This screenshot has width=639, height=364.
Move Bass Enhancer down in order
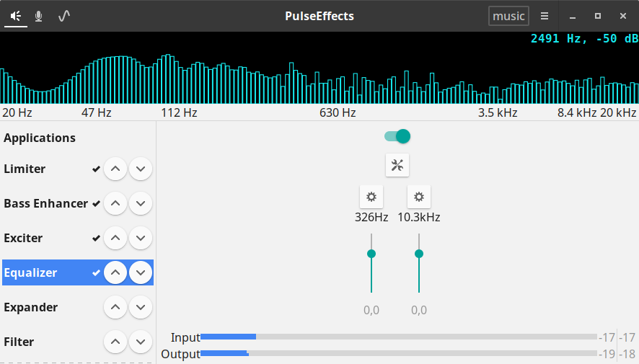pyautogui.click(x=141, y=203)
